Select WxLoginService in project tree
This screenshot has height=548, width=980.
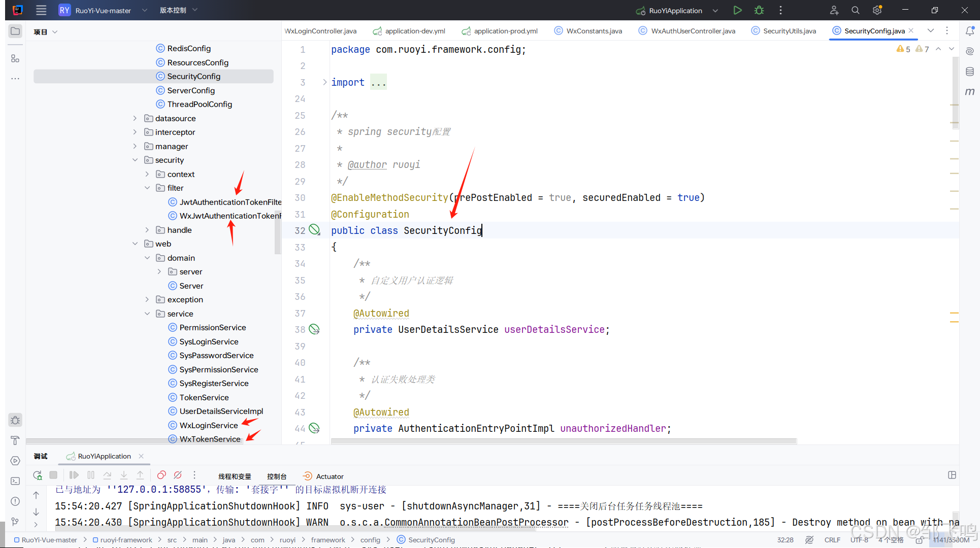[x=209, y=425]
